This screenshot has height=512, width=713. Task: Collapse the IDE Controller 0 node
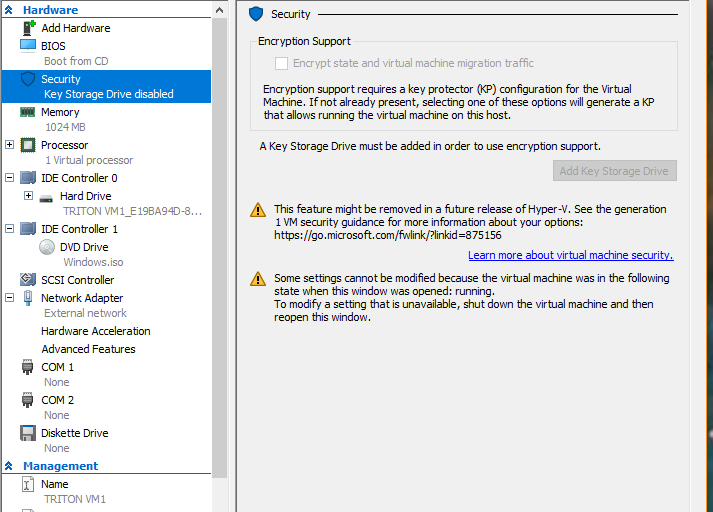9,177
